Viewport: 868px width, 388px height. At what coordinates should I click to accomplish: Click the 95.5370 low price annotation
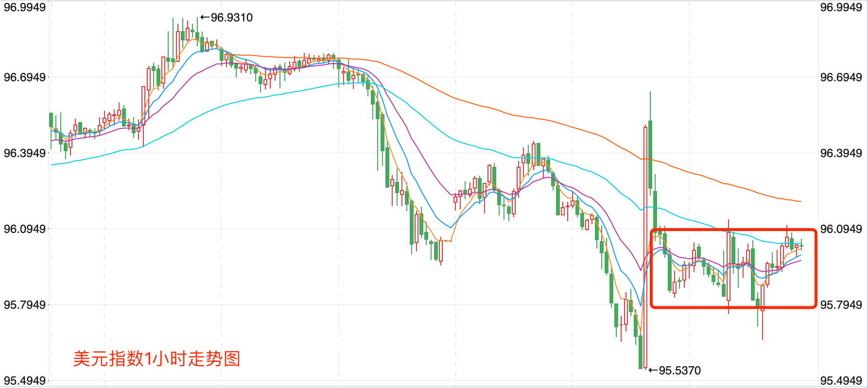(x=675, y=370)
